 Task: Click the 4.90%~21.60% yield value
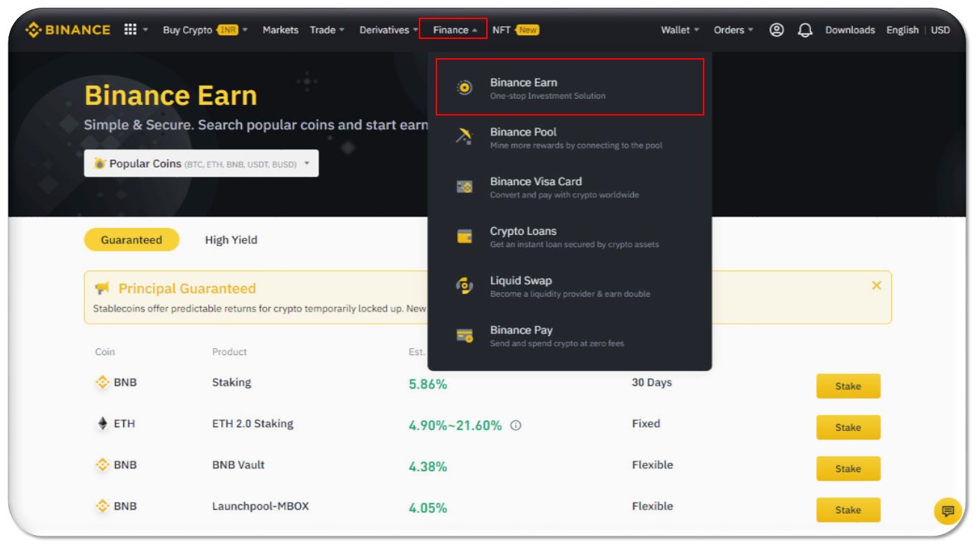coord(456,425)
